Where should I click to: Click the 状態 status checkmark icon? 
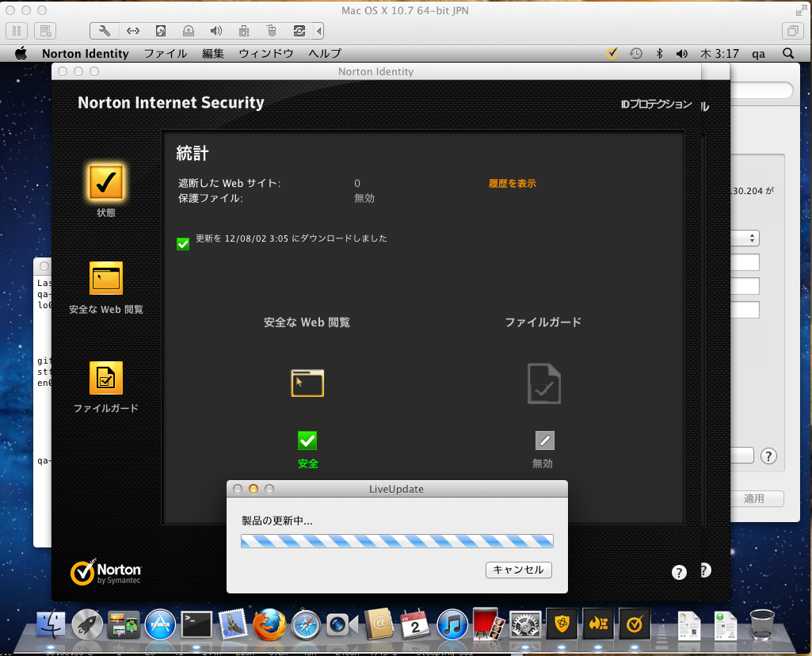(x=105, y=182)
